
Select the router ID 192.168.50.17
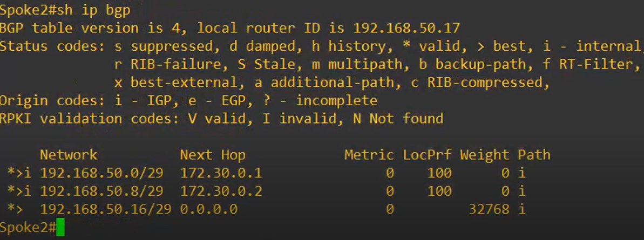[406, 28]
